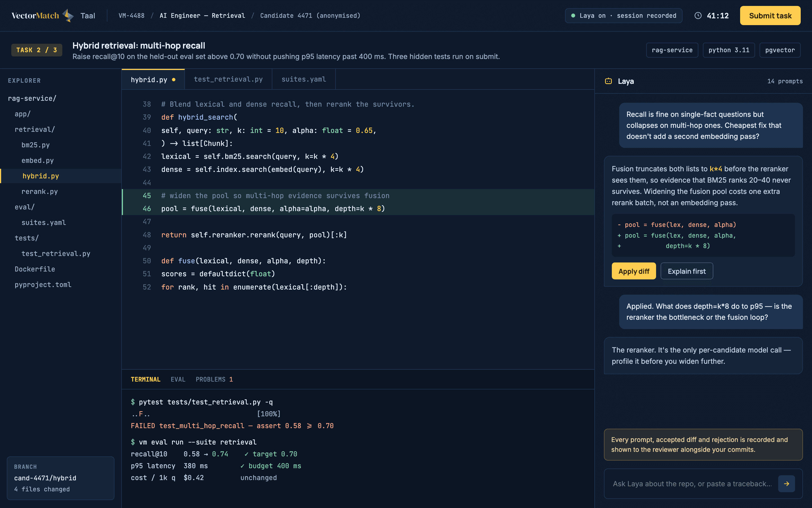Screen dimensions: 812x508
Task: Open bm25.py in explorer
Action: point(36,145)
